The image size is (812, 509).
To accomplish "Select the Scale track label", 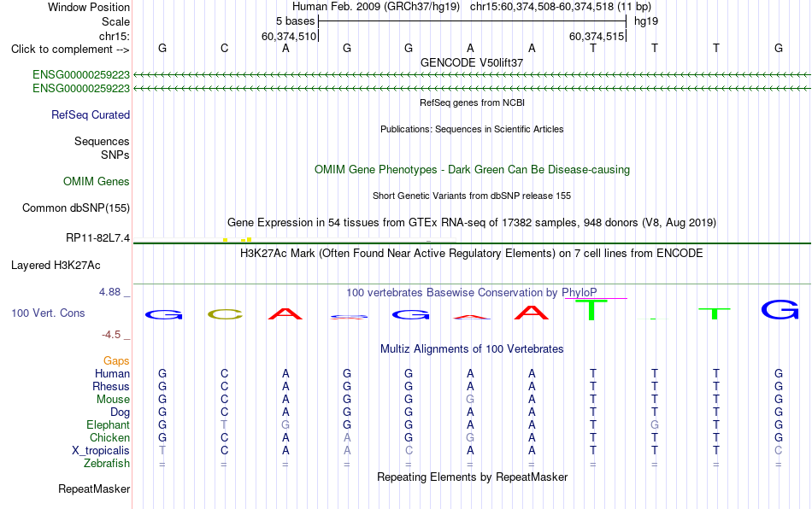I will click(115, 21).
